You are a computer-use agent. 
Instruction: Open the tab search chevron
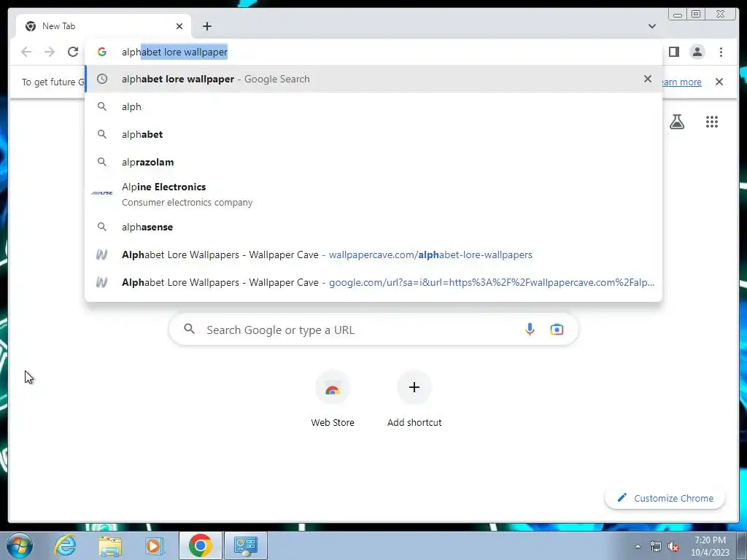pos(651,26)
